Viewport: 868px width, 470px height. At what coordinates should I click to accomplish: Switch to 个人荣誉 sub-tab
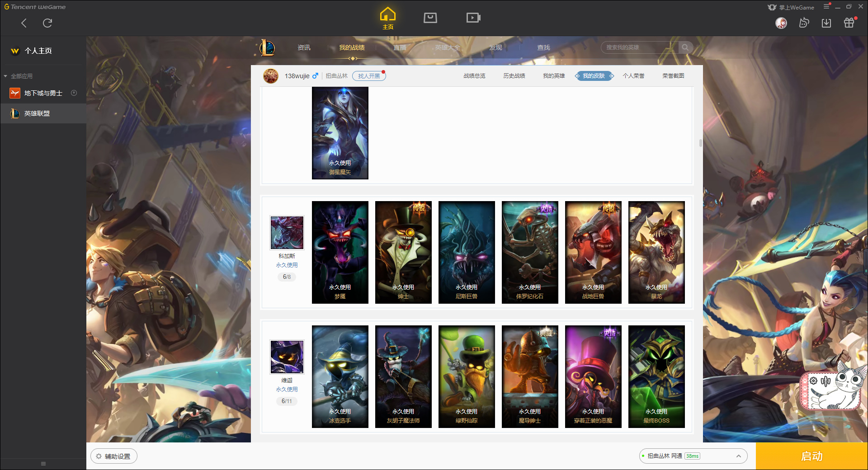(x=633, y=76)
